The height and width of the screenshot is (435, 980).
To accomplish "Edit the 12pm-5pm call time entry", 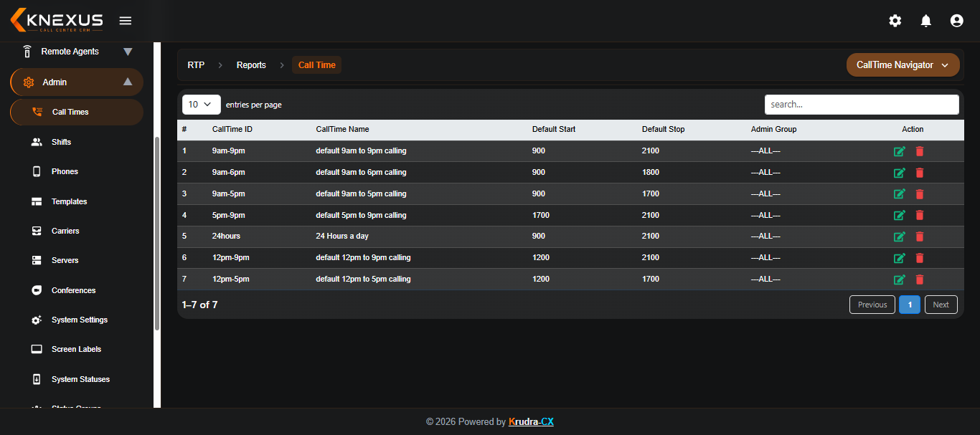I will (899, 279).
